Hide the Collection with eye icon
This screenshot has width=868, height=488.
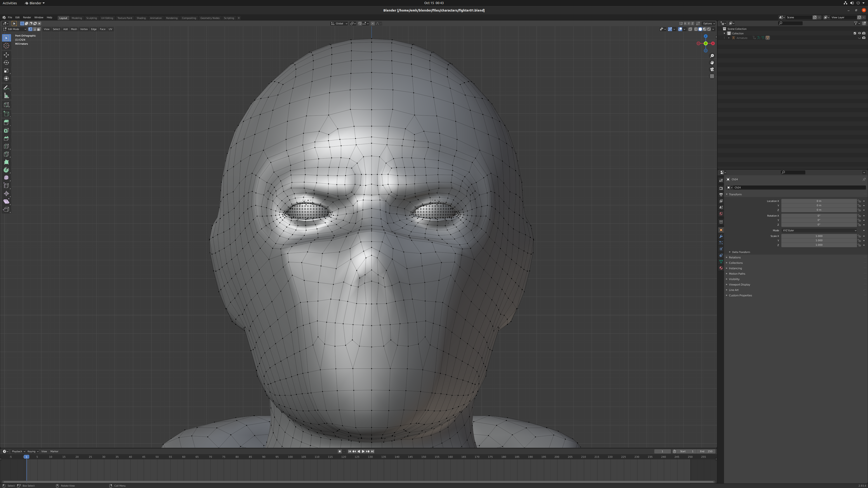pos(859,33)
